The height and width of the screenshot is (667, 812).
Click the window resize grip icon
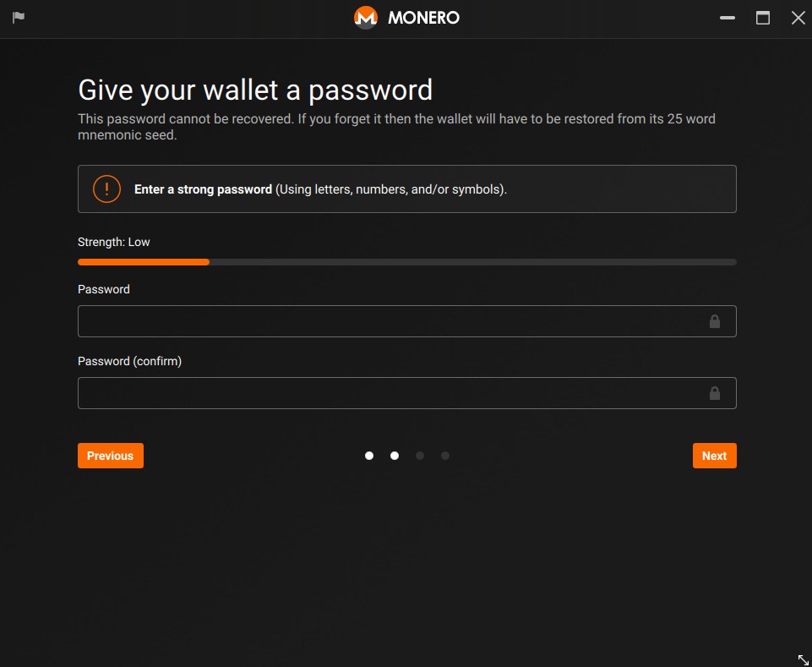coord(803,659)
